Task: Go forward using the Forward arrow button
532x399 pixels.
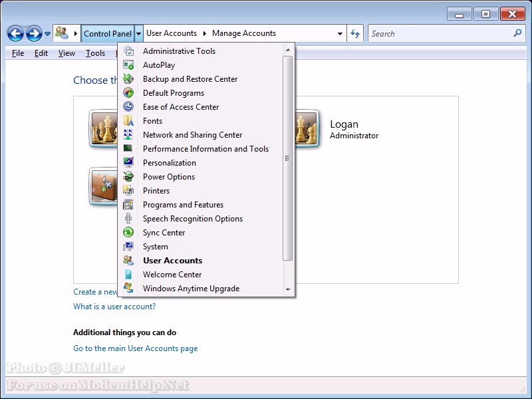Action: (x=35, y=34)
